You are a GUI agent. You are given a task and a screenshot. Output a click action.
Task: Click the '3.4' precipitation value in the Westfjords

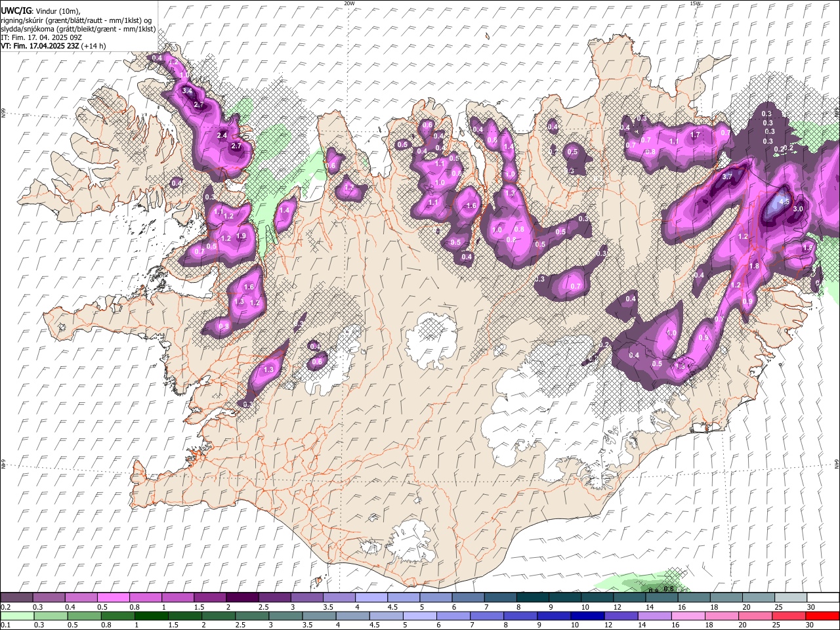188,91
